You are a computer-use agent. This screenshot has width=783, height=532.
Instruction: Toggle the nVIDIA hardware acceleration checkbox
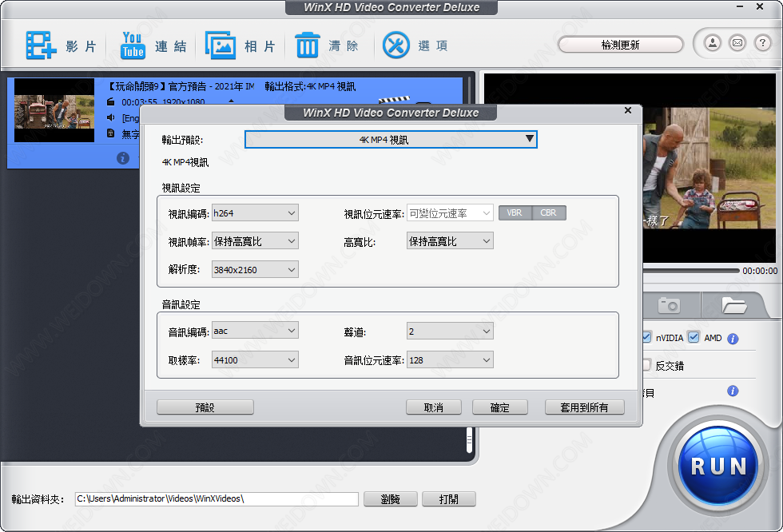646,337
